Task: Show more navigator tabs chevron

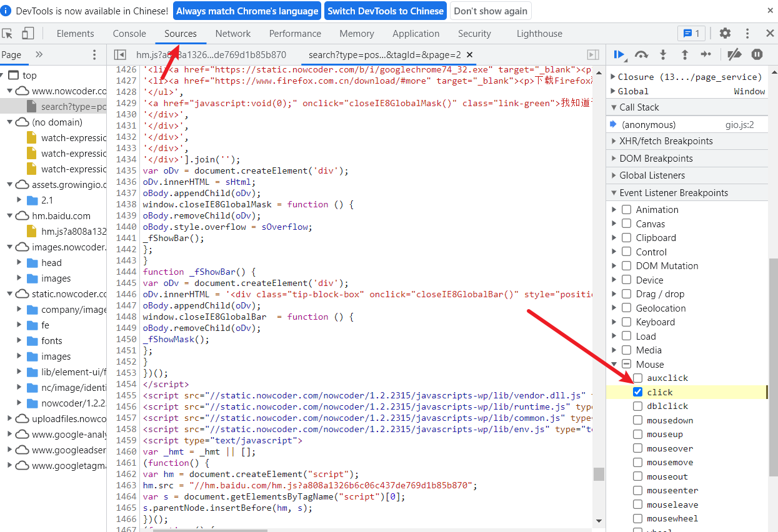Action: pyautogui.click(x=39, y=55)
